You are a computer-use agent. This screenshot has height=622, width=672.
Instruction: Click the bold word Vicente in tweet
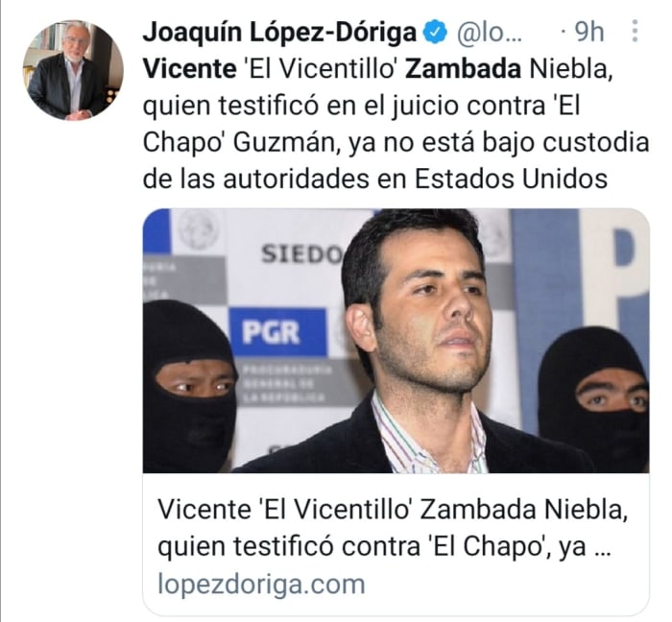coord(189,68)
